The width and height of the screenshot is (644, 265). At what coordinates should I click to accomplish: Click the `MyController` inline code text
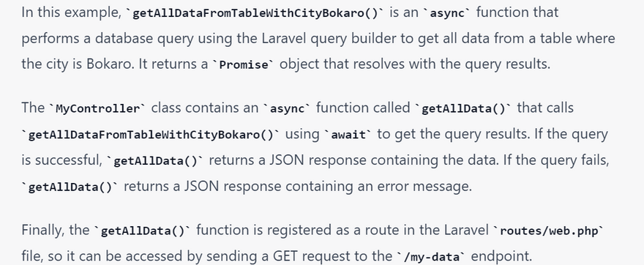[97, 109]
